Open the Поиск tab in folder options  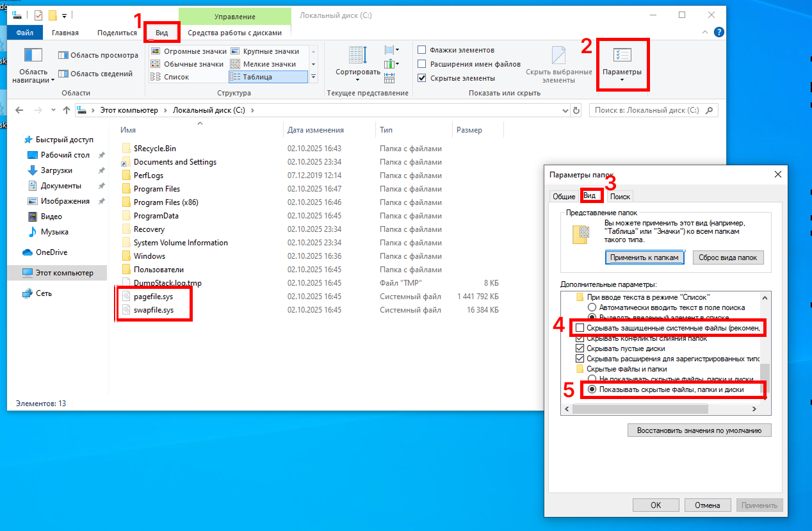(620, 197)
